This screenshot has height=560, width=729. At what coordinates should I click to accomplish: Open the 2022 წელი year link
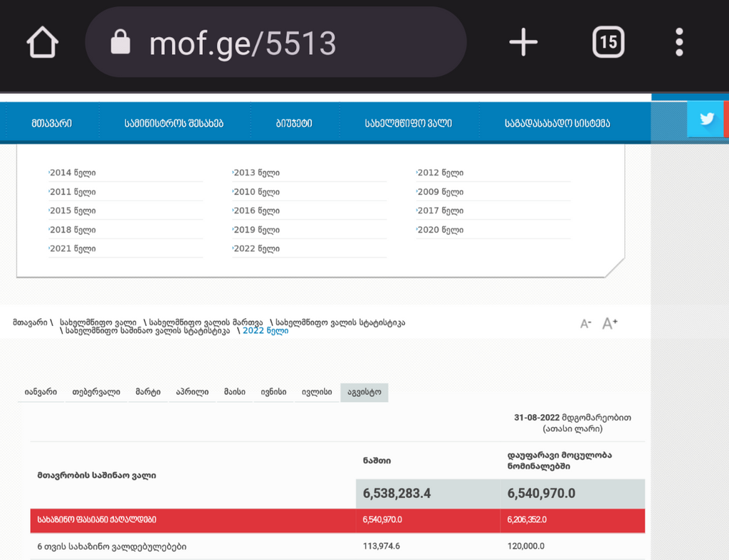click(257, 249)
